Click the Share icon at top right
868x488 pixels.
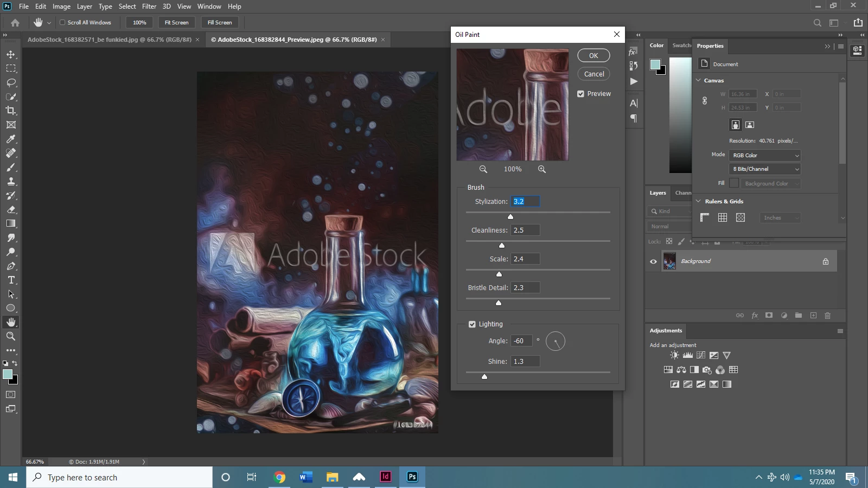click(x=858, y=23)
